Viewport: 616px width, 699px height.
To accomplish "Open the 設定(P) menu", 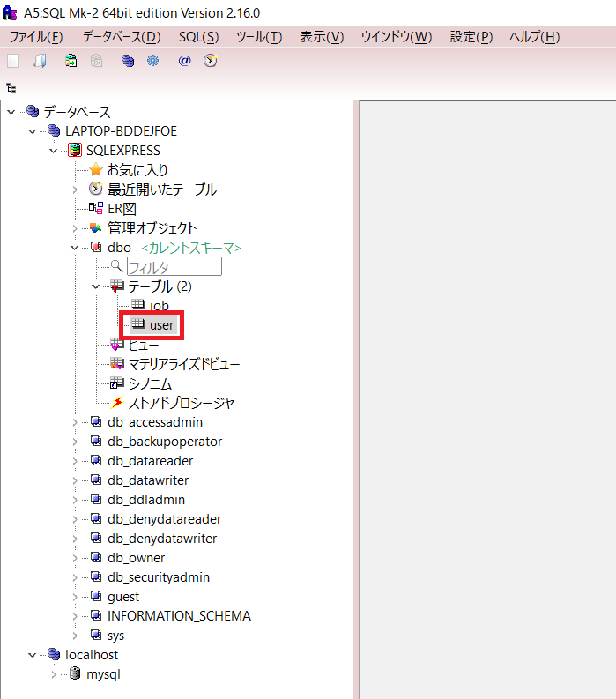I will (471, 36).
